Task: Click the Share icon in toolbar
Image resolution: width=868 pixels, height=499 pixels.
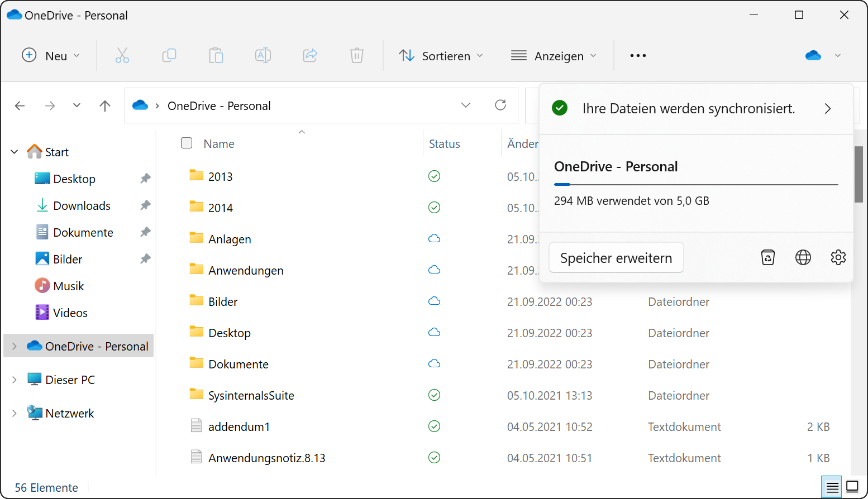Action: (310, 56)
